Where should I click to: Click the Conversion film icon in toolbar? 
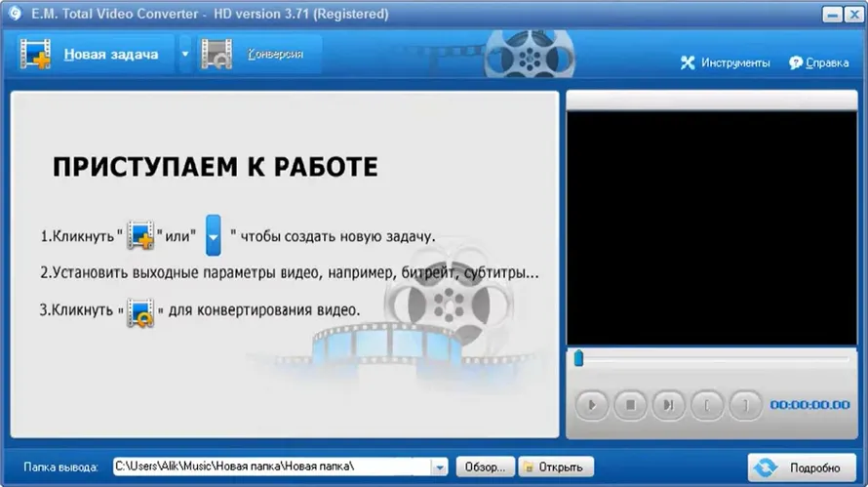pos(217,54)
